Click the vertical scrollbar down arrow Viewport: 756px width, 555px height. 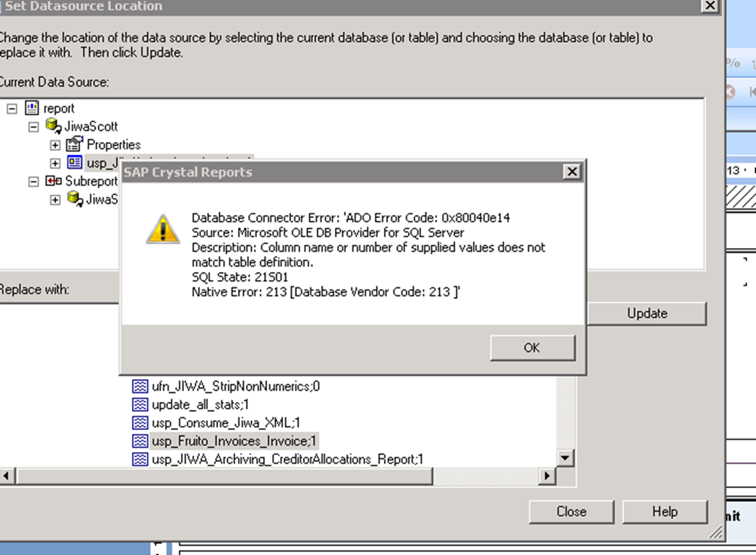pyautogui.click(x=566, y=458)
